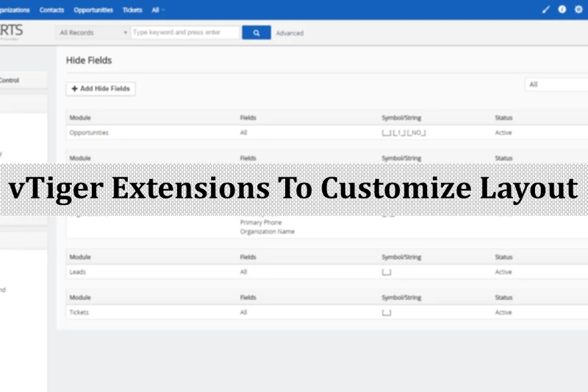The height and width of the screenshot is (392, 588).
Task: Go to the Opportunities module
Action: [93, 10]
